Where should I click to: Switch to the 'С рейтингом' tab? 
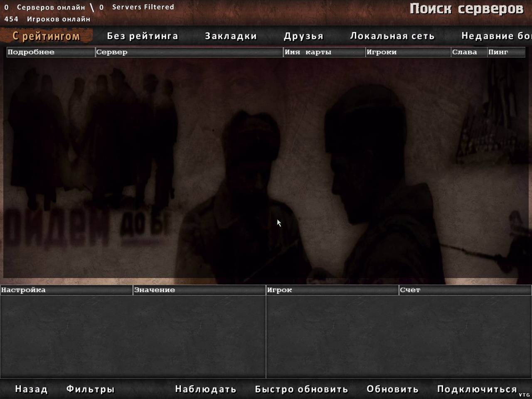pos(46,36)
